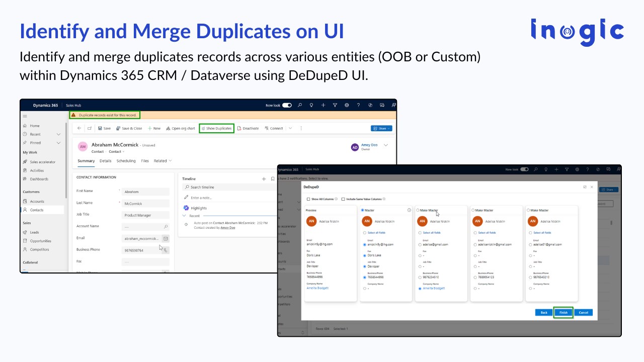Click the Account Name lookup search icon
644x362 pixels.
pyautogui.click(x=166, y=227)
